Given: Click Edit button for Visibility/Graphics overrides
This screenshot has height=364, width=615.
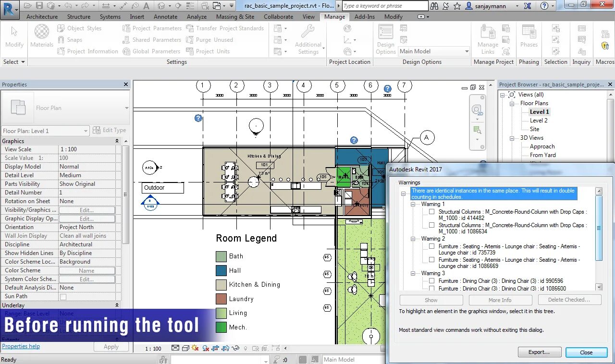Looking at the screenshot, I should (87, 210).
